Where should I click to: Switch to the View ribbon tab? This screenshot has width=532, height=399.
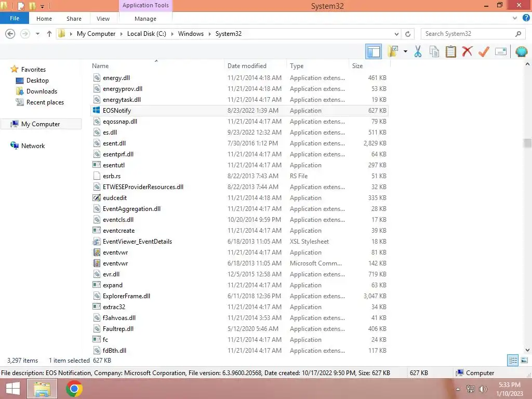(x=103, y=19)
